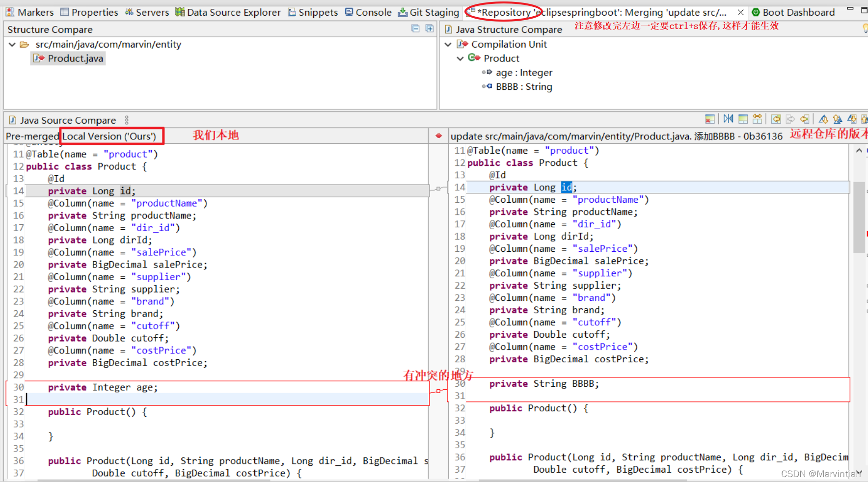868x482 pixels.
Task: Click the Java Source Compare pane icon
Action: (13, 120)
